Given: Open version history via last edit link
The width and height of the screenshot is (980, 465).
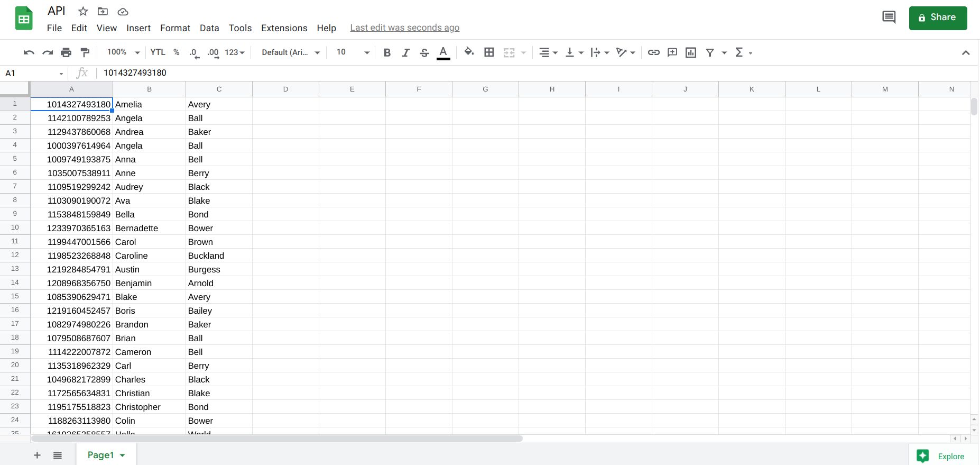Looking at the screenshot, I should pyautogui.click(x=405, y=28).
